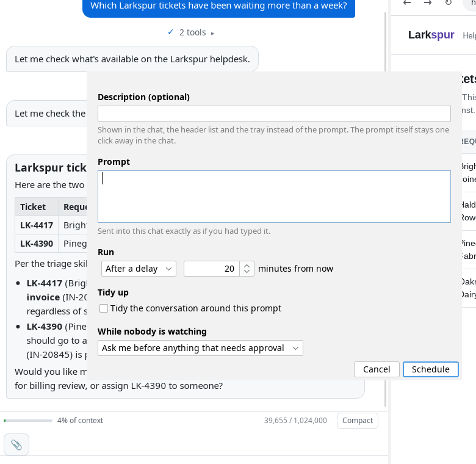Expand the 2 tools disclosure triangle
This screenshot has height=464, width=476.
(x=212, y=33)
